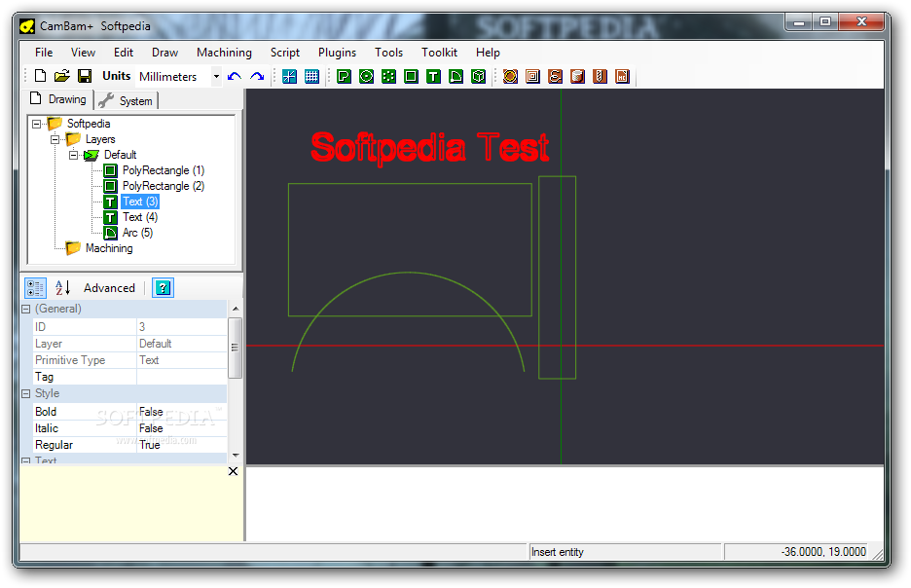Open property grid help button
911x588 pixels.
click(163, 287)
